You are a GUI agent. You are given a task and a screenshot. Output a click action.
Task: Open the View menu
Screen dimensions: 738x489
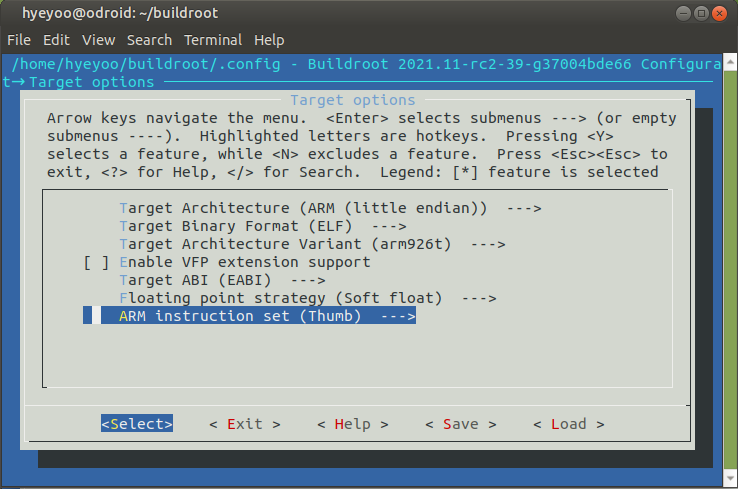[x=99, y=40]
